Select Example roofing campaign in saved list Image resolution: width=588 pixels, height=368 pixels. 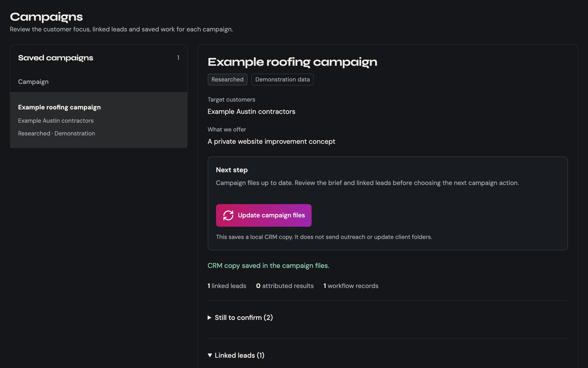[x=99, y=120]
